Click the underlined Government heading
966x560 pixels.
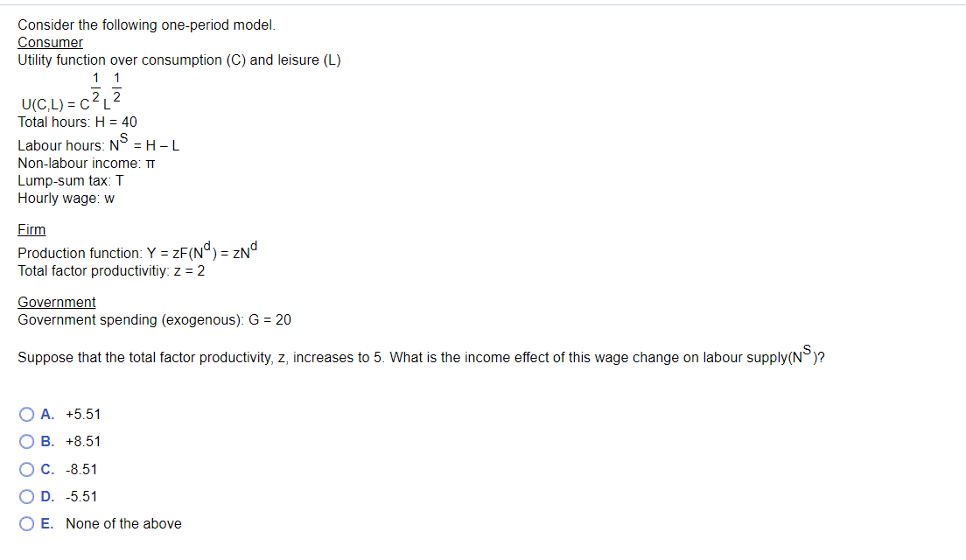[56, 302]
